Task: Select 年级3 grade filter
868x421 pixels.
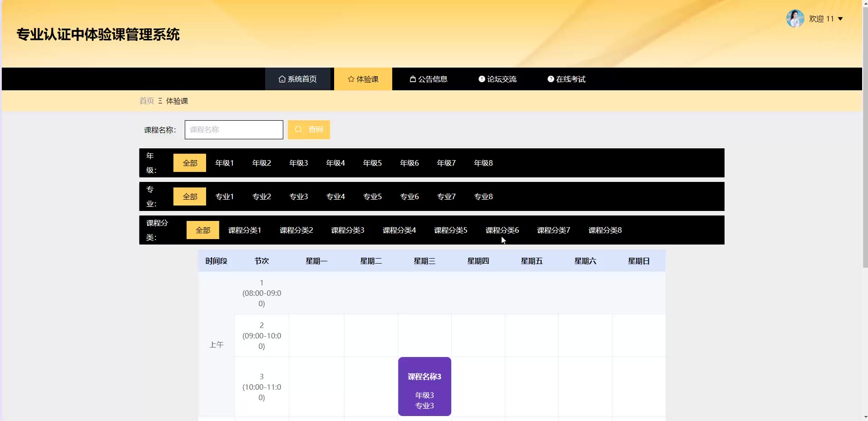Action: point(298,163)
